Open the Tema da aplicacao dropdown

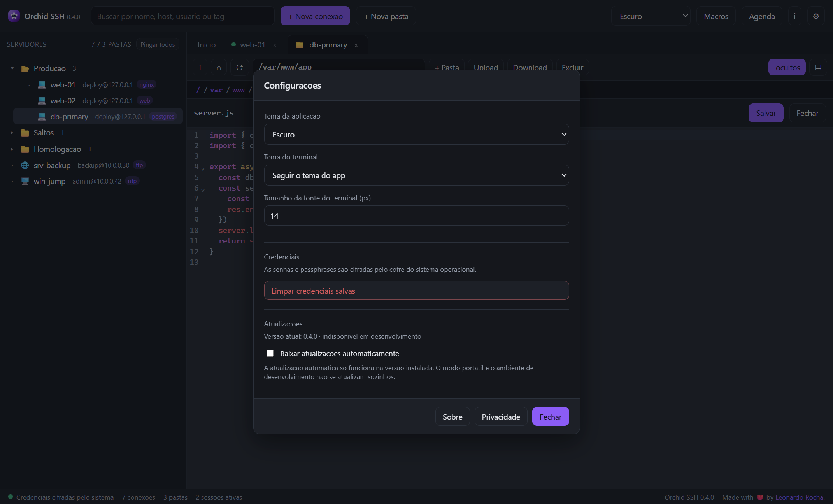click(416, 134)
